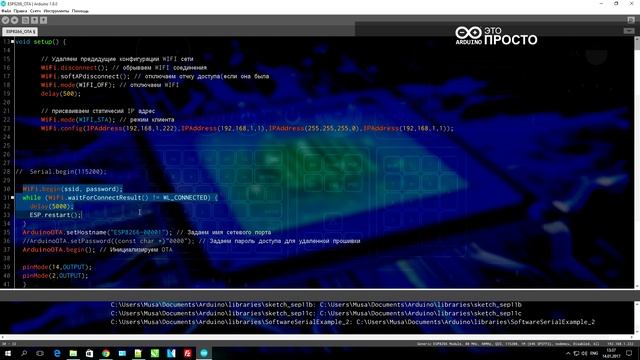Viewport: 640px width, 360px height.
Task: Click the sketch_sep11c console output line
Action: [316, 313]
